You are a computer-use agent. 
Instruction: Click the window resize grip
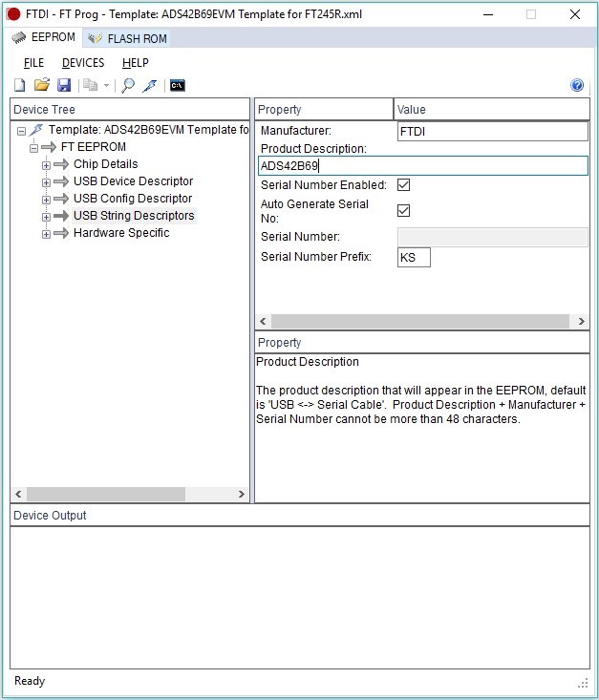(x=583, y=683)
